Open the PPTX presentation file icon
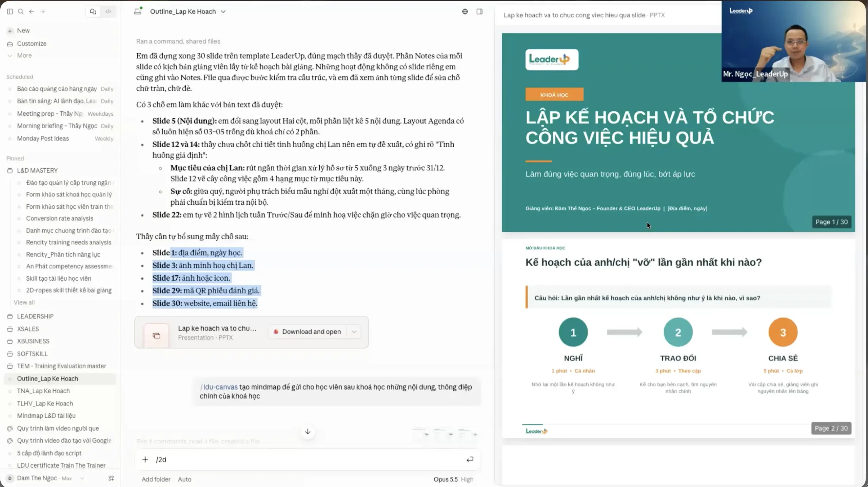 (x=156, y=336)
